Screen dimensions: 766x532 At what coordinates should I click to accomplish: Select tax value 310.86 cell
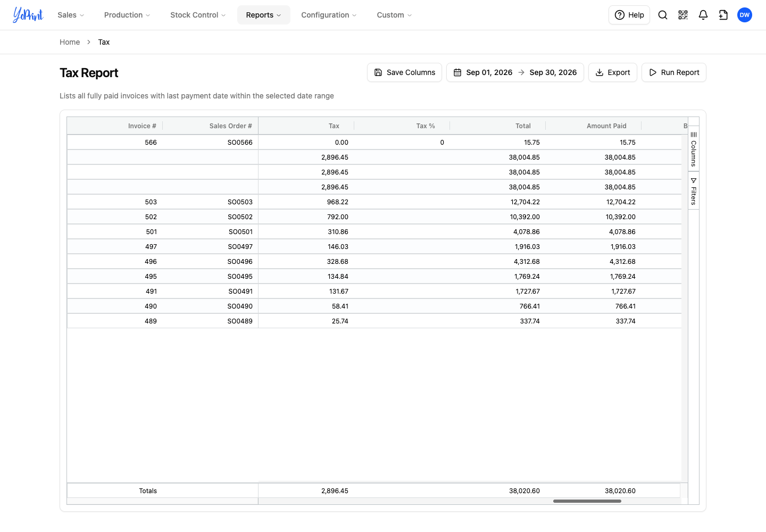[306, 232]
